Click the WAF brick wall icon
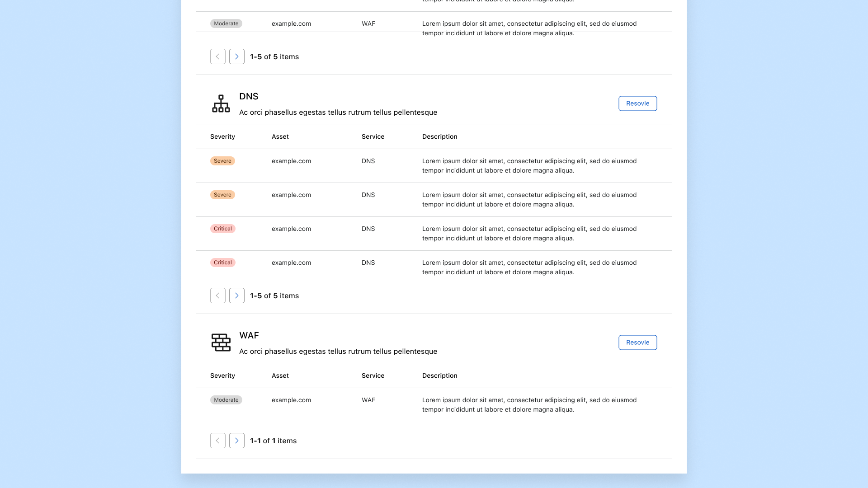The height and width of the screenshot is (488, 868). pos(221,343)
